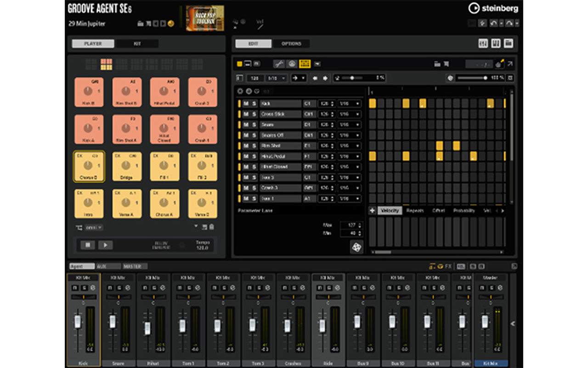Open the pattern editor wrench settings icon
The image size is (588, 368).
point(279,64)
